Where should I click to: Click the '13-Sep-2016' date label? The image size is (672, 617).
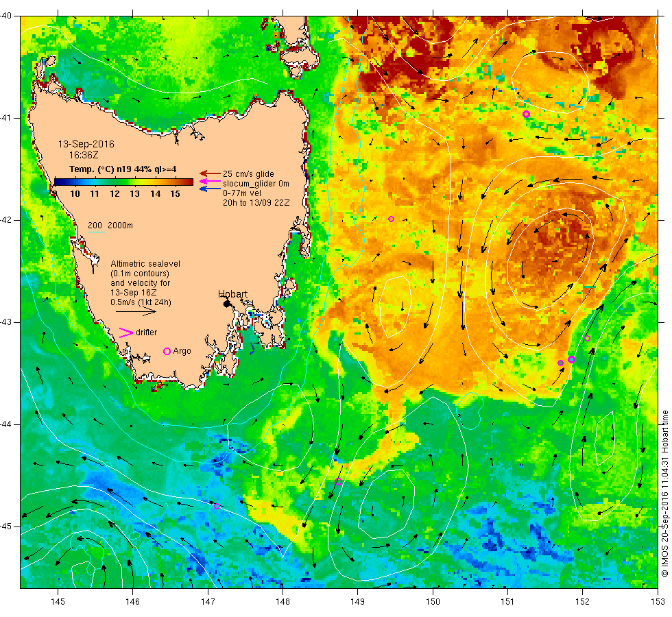(86, 144)
